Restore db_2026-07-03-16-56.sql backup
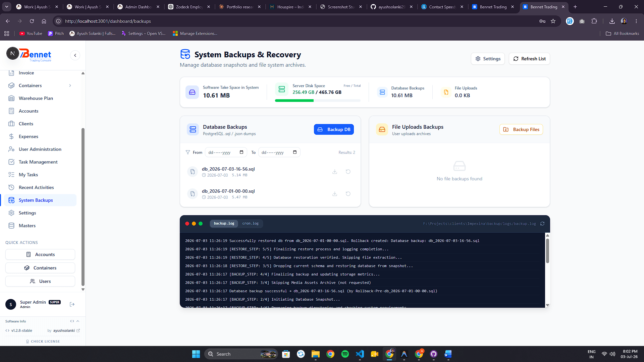 pyautogui.click(x=348, y=172)
